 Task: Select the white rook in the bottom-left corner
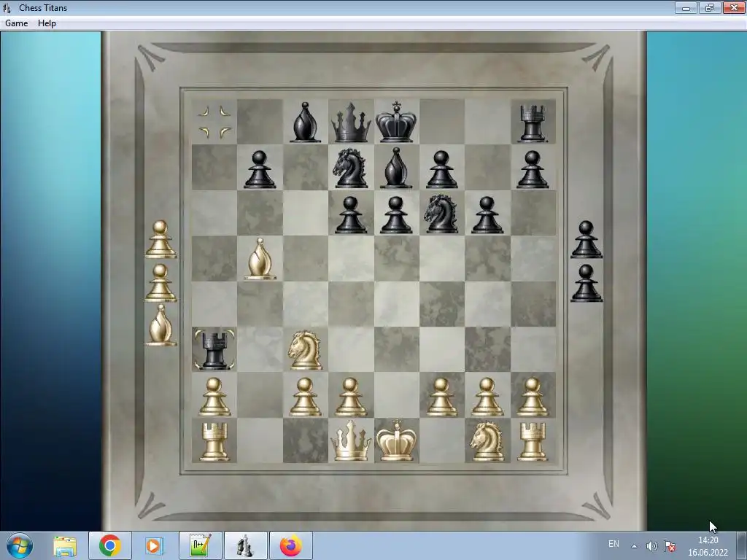point(214,442)
